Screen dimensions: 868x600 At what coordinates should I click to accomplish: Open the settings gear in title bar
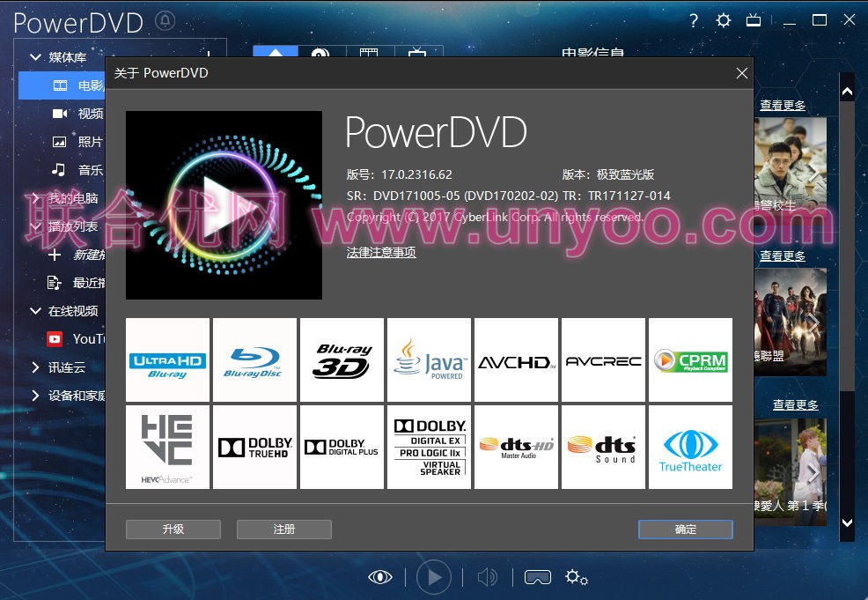click(x=723, y=21)
